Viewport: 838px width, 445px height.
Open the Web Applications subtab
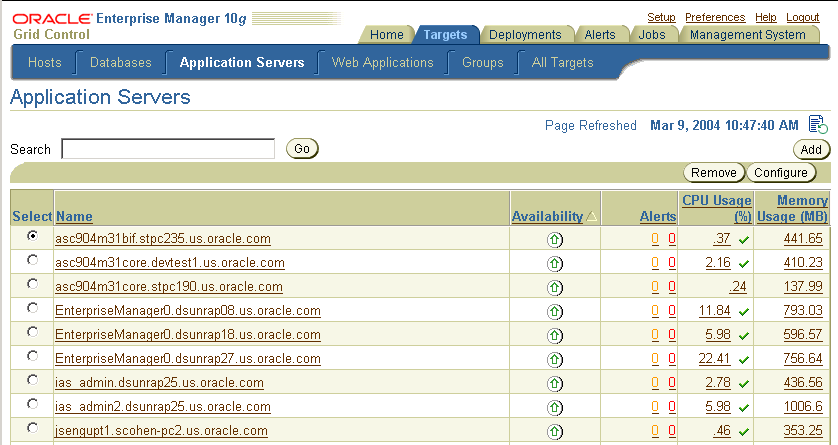point(383,63)
